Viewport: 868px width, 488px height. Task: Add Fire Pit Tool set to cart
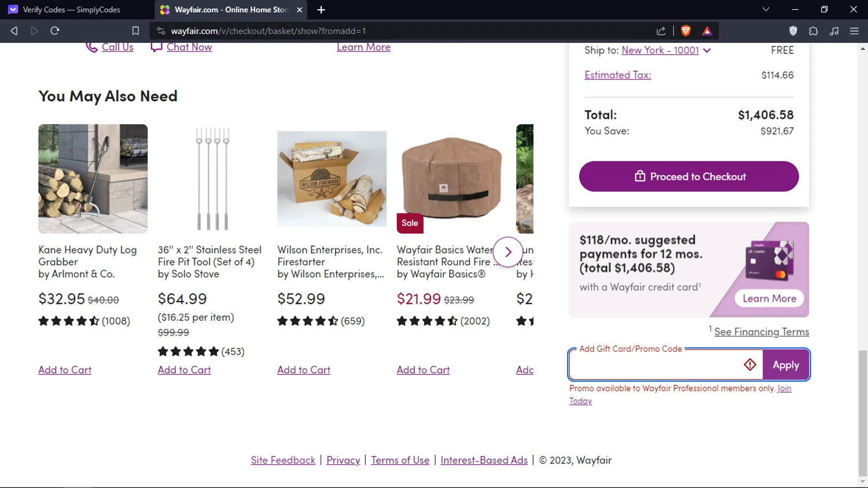[184, 370]
